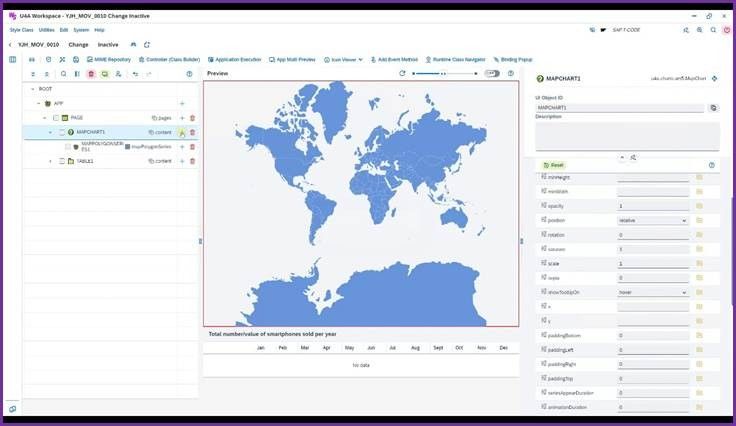Open the position dropdown set to relative

click(652, 221)
